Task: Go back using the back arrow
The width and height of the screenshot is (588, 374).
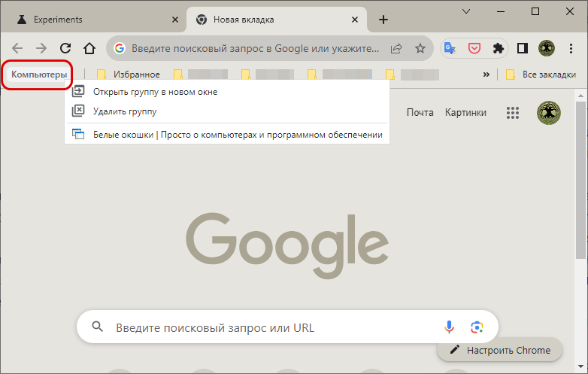Action: coord(17,48)
